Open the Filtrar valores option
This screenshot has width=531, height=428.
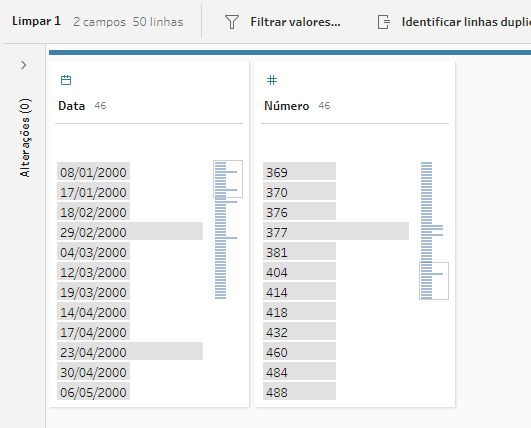(295, 22)
